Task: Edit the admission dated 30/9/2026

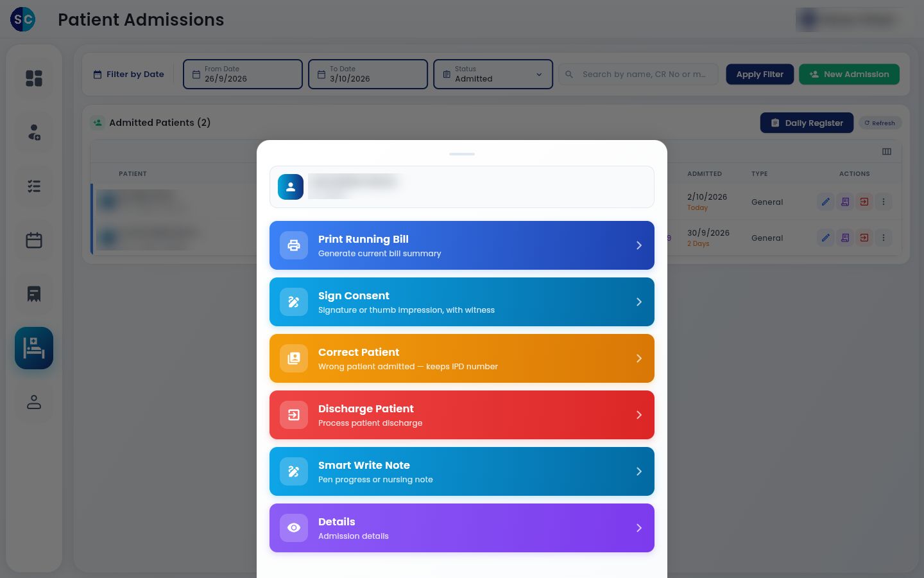Action: 826,238
